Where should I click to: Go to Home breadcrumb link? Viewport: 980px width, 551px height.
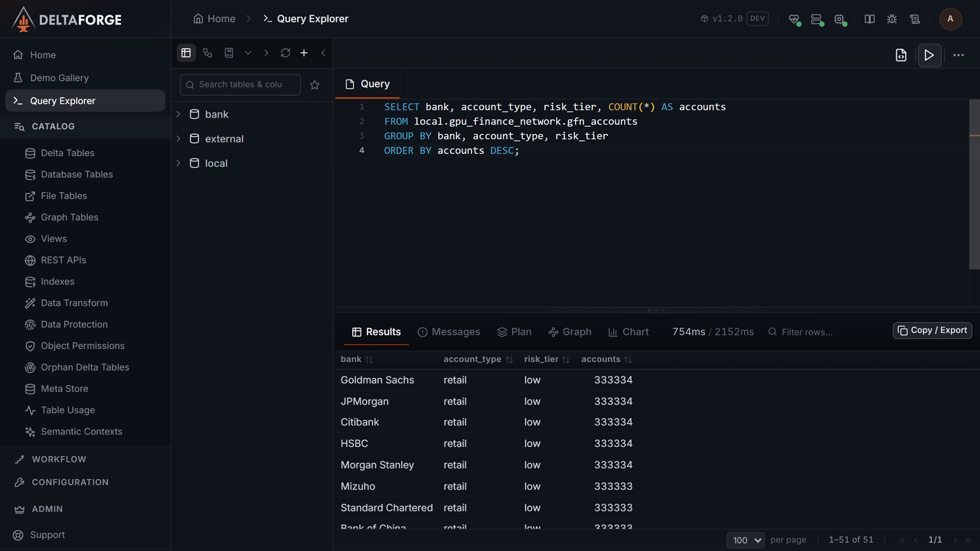[x=214, y=19]
